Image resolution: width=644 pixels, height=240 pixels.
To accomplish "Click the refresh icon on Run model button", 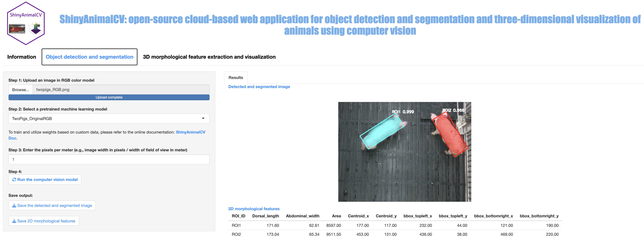I will [14, 180].
